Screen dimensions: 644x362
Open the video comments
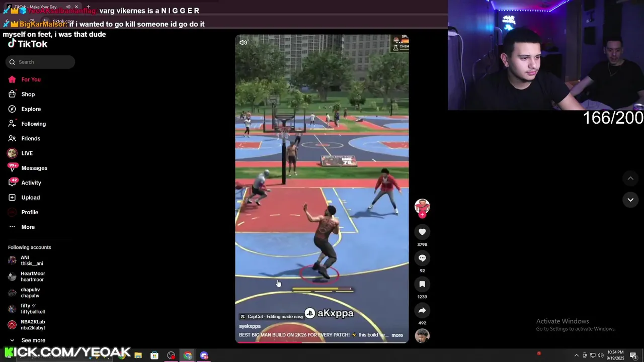(x=422, y=258)
